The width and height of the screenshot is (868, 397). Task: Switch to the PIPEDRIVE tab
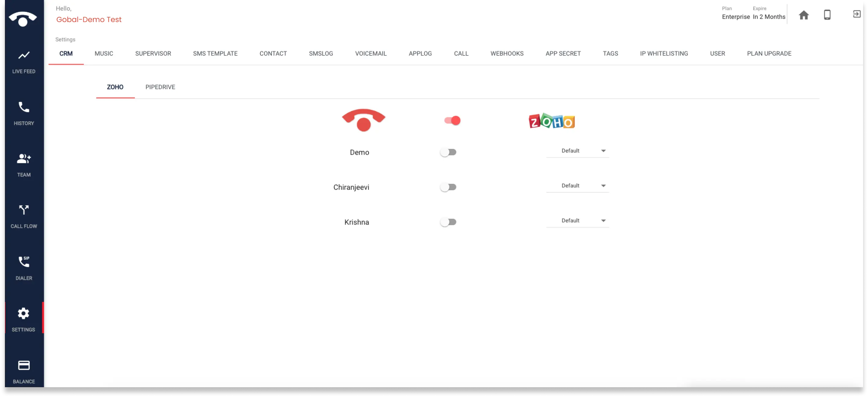click(160, 87)
